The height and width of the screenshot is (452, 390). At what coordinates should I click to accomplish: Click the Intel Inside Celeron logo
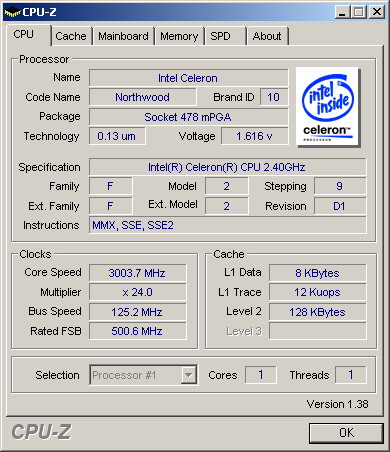pos(327,107)
